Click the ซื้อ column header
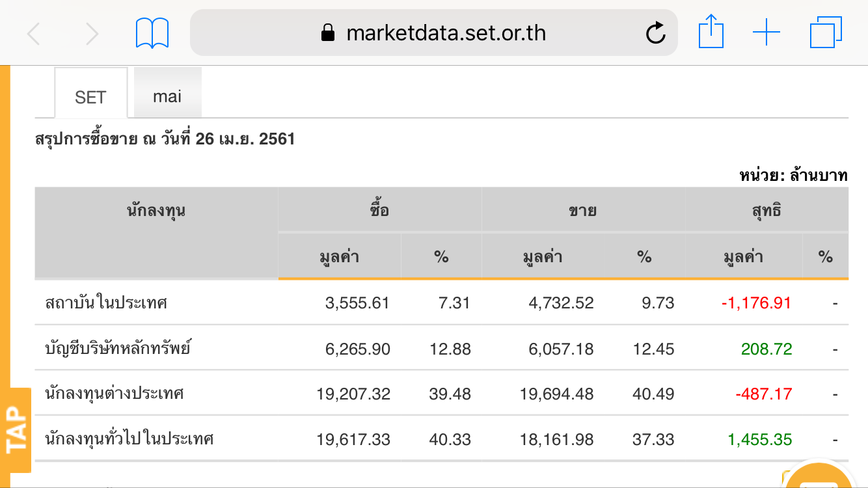Screen dimensions: 868x488 click(379, 210)
